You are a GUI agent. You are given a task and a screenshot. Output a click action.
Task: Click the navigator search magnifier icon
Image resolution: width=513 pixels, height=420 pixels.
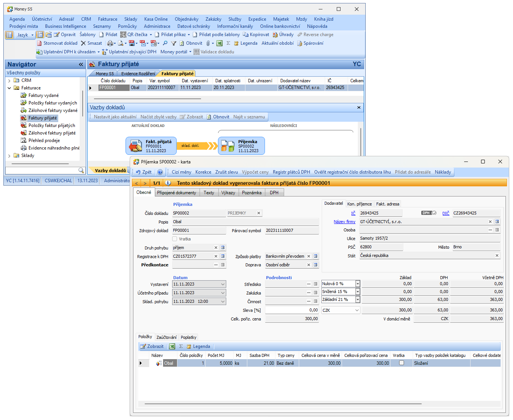(x=81, y=171)
